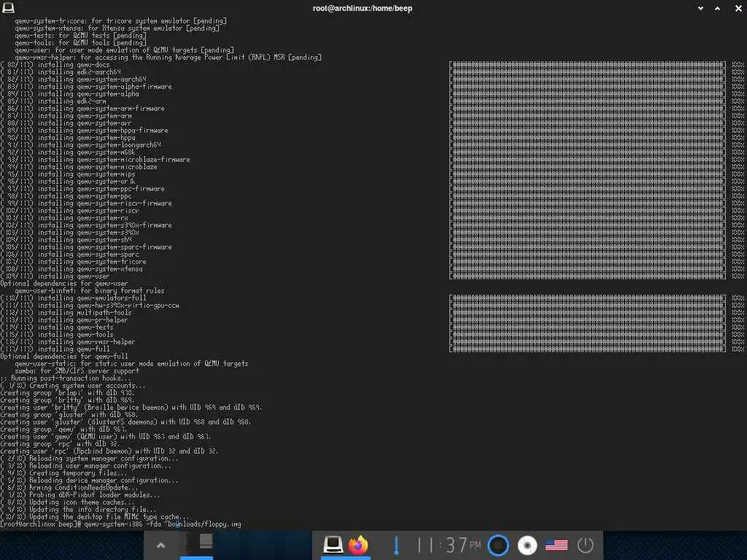Click the up-chevron button in the title bar

(718, 8)
